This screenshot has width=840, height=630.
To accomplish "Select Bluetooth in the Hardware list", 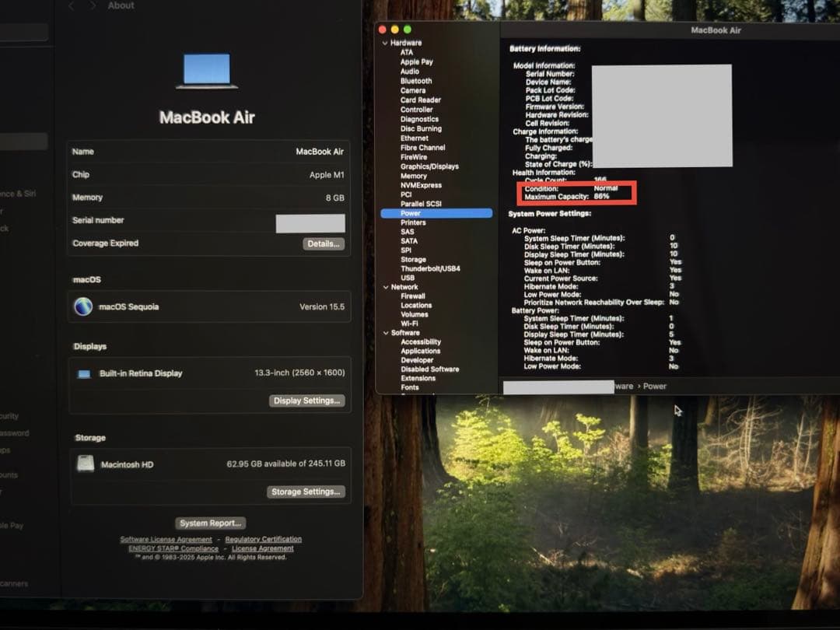I will pos(415,81).
